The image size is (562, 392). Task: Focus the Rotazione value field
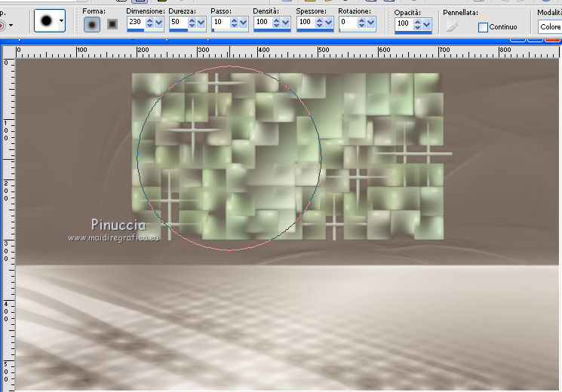348,22
